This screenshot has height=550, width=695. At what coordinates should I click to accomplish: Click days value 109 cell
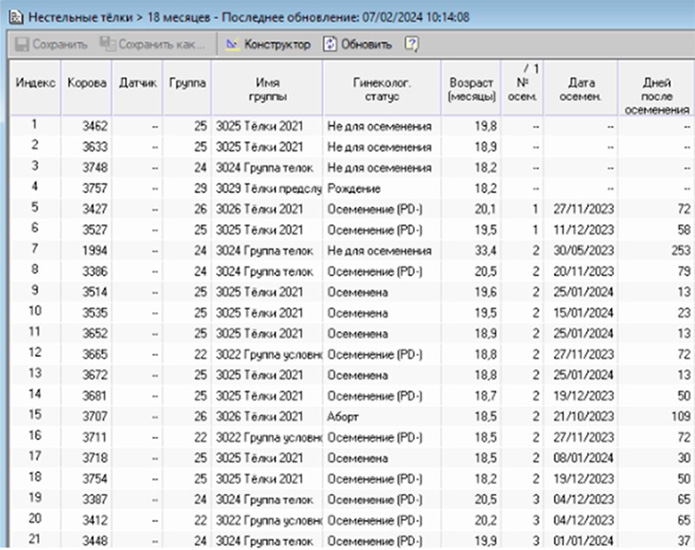(656, 417)
